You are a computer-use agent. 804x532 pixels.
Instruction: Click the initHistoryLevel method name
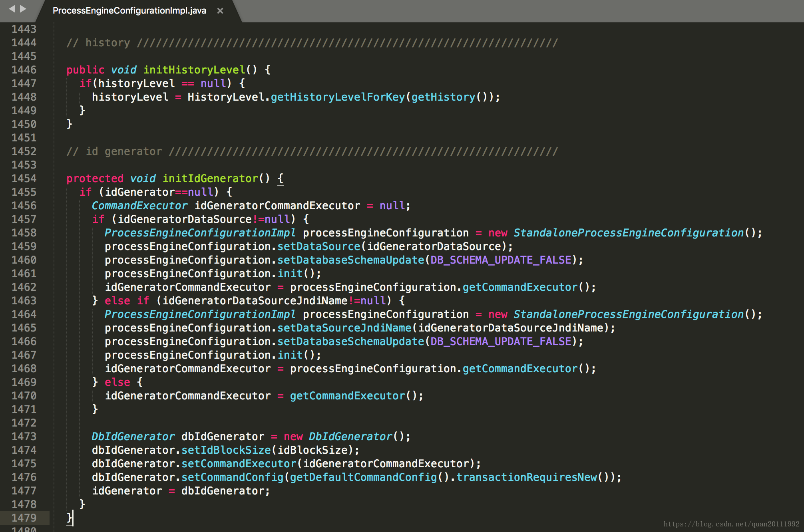(194, 70)
